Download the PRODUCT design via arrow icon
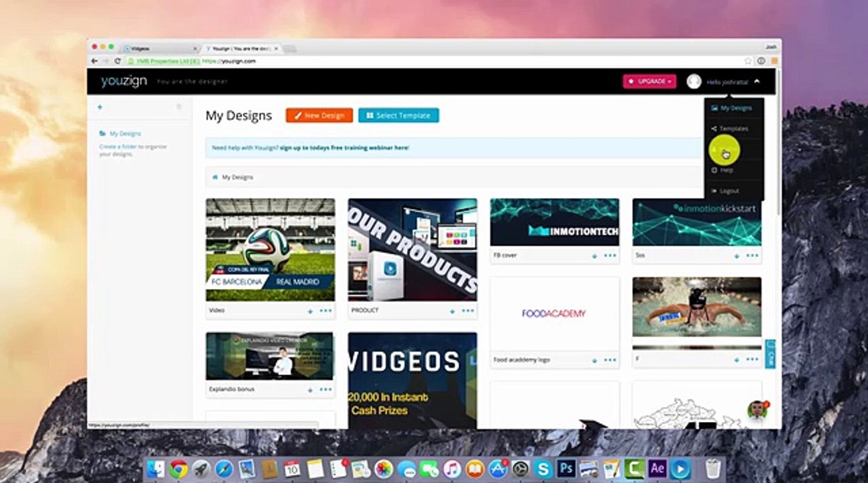 click(452, 311)
